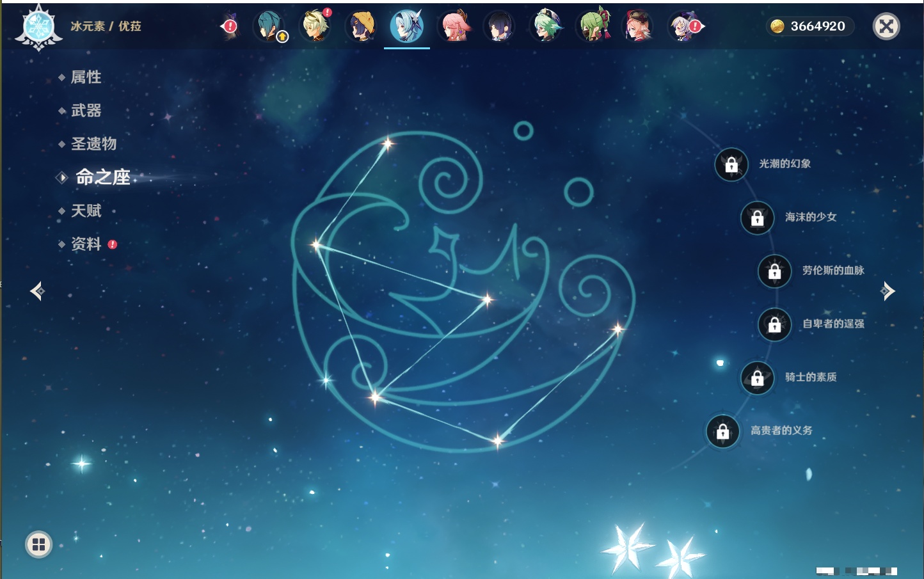924x579 pixels.
Task: Go to previous character with left arrow
Action: pyautogui.click(x=37, y=291)
